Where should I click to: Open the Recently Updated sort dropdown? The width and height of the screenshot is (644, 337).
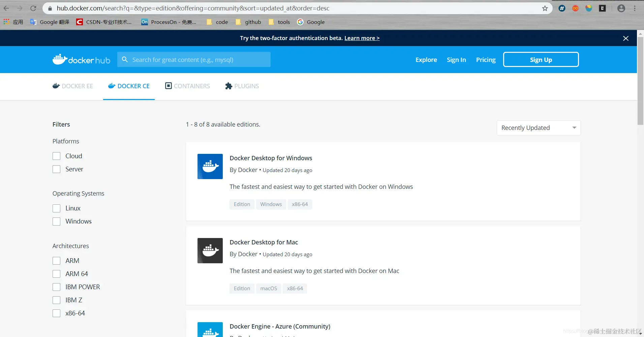click(539, 128)
